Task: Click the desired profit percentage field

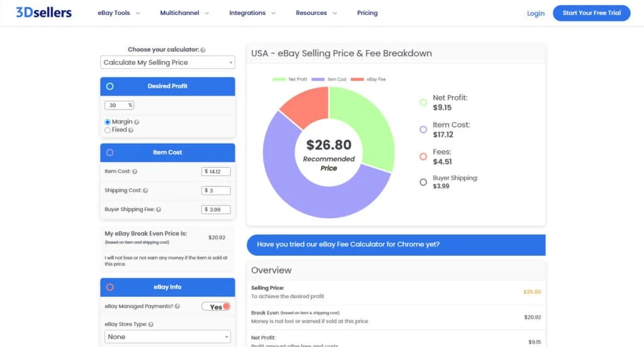Action: 119,106
